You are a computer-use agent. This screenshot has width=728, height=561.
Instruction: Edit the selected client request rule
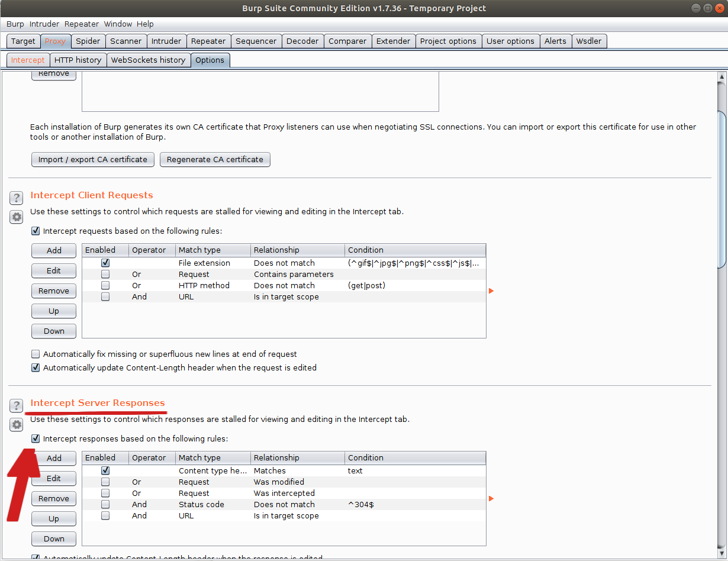click(x=54, y=271)
